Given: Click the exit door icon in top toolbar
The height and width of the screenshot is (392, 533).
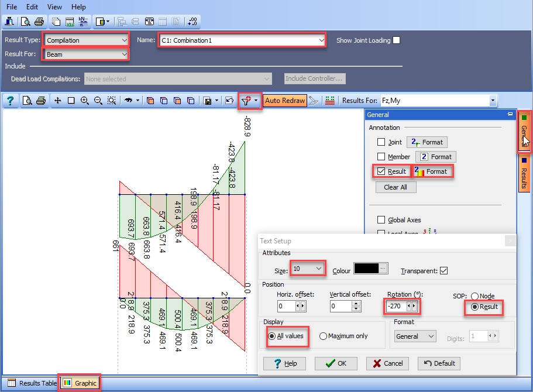Looking at the screenshot, I should 9,22.
